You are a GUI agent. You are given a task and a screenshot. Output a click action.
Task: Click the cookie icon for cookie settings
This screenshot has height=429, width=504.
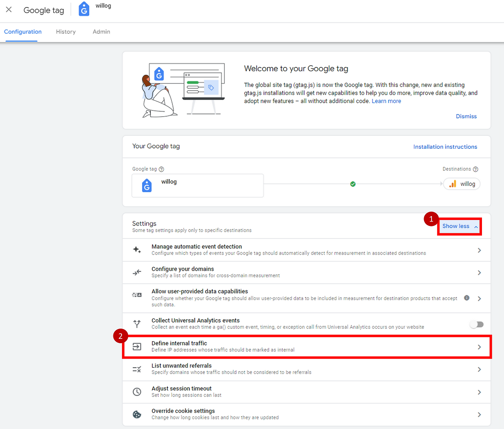coord(137,414)
